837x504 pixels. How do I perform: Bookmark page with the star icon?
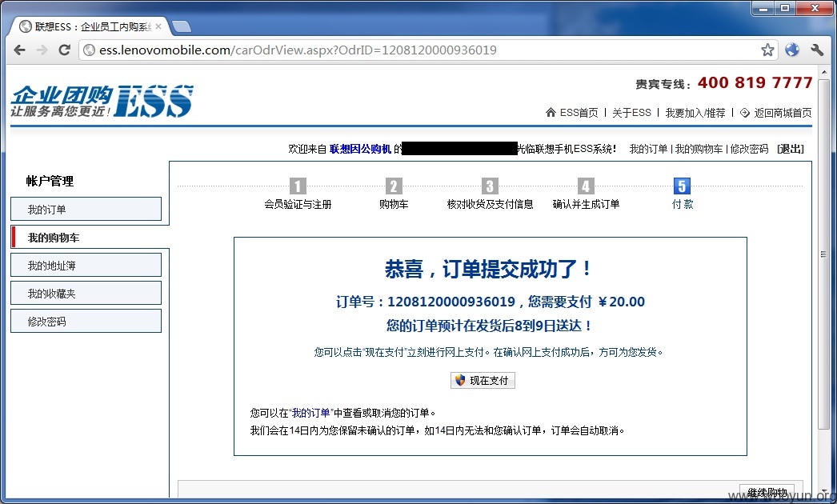(x=767, y=50)
